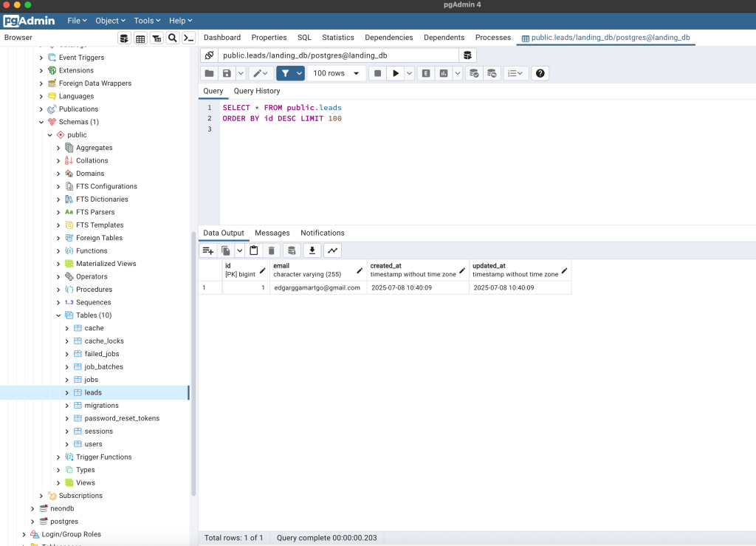
Task: Select the migrations table in tree
Action: pyautogui.click(x=101, y=406)
